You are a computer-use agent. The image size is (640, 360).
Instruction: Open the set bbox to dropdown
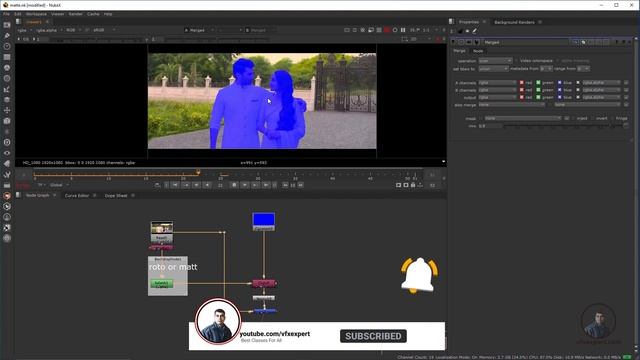[x=493, y=69]
